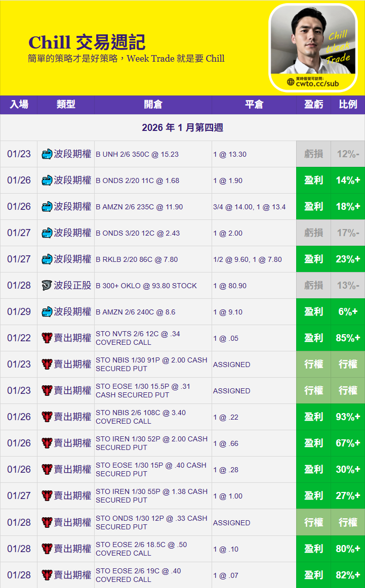
Task: Click the whale icon in the UNH 350C row
Action: click(47, 154)
